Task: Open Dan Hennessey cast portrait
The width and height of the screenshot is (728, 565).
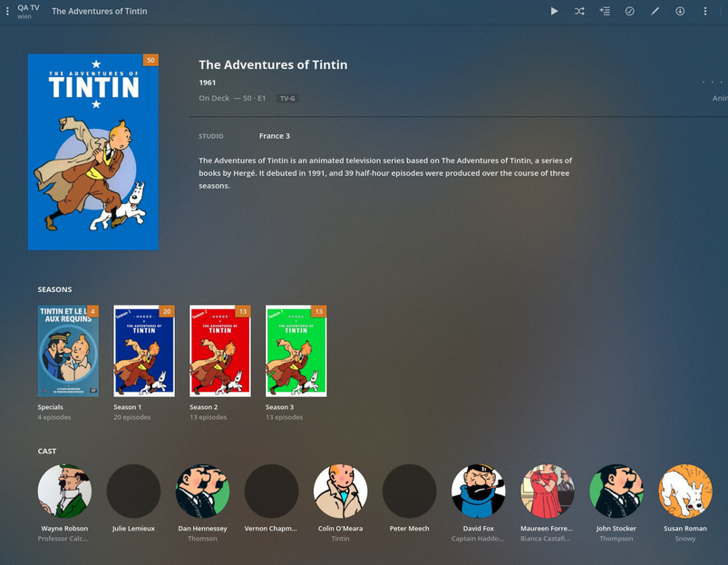Action: (202, 491)
